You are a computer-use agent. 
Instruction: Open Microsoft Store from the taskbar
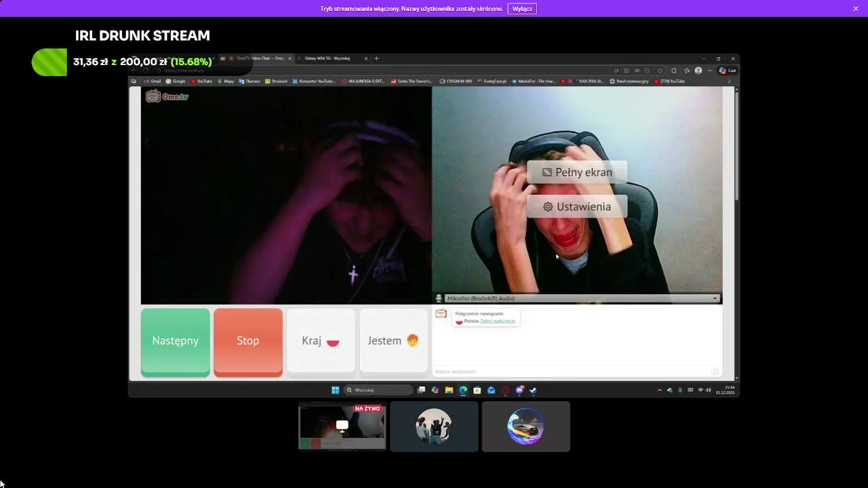pos(477,390)
